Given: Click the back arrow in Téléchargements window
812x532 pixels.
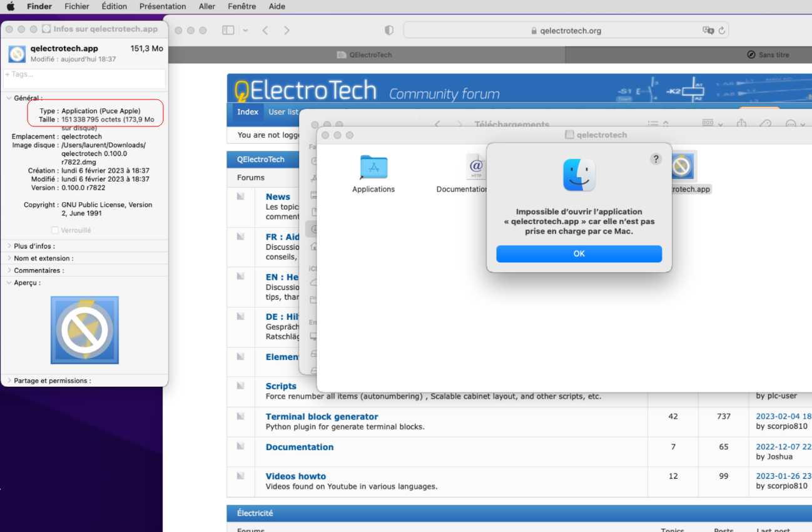Looking at the screenshot, I should 439,124.
